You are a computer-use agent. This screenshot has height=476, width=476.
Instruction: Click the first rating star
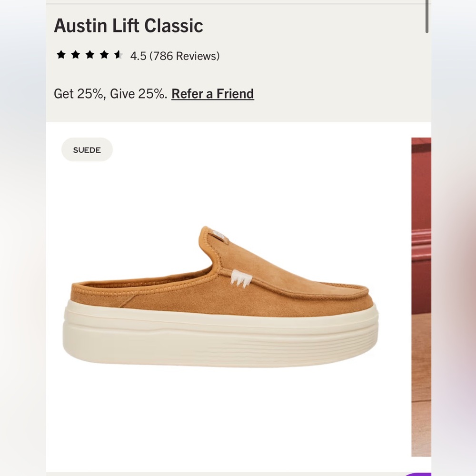click(x=61, y=55)
